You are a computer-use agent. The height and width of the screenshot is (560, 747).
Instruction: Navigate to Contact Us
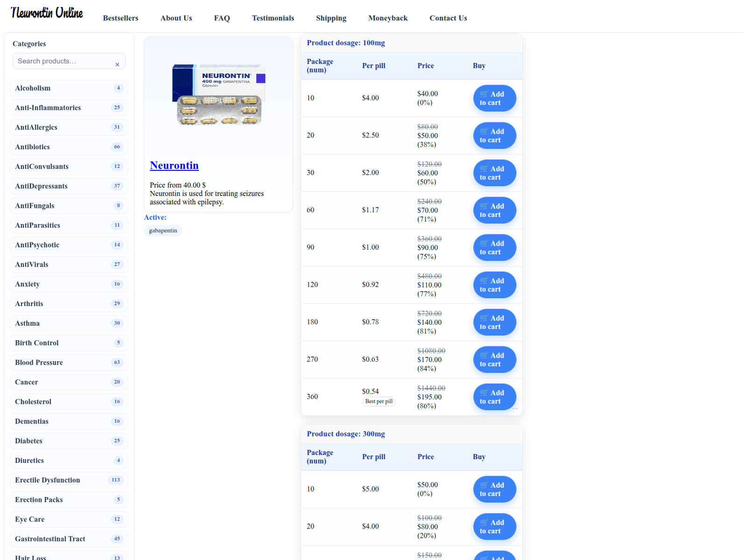[448, 18]
